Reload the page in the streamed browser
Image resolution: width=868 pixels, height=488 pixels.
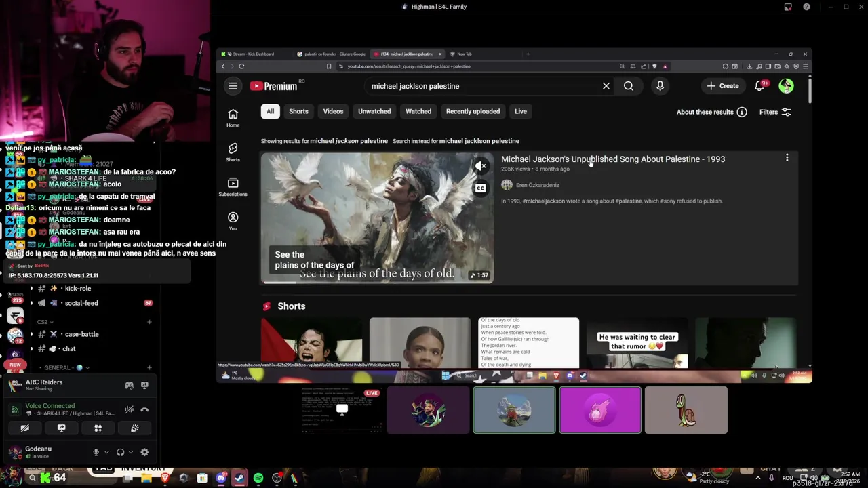click(x=241, y=66)
